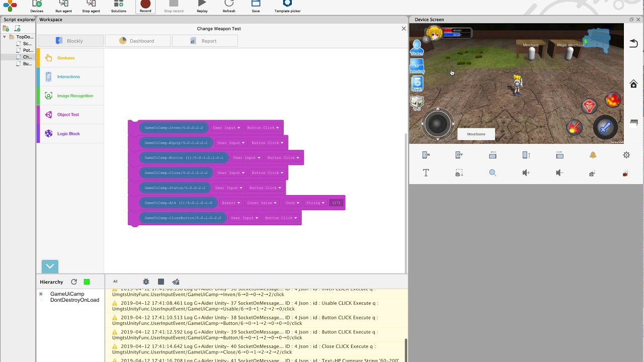The width and height of the screenshot is (644, 362).
Task: Click the device notification bell icon
Action: click(593, 155)
